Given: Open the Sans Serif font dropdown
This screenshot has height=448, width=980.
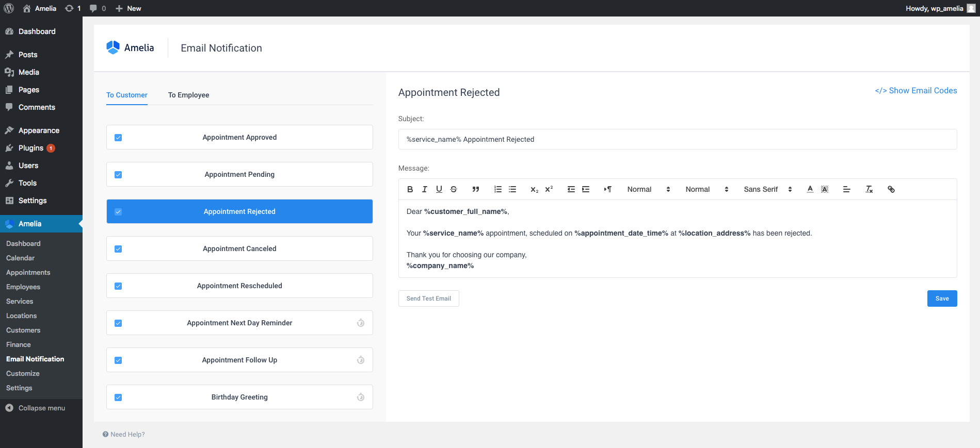Looking at the screenshot, I should tap(767, 189).
